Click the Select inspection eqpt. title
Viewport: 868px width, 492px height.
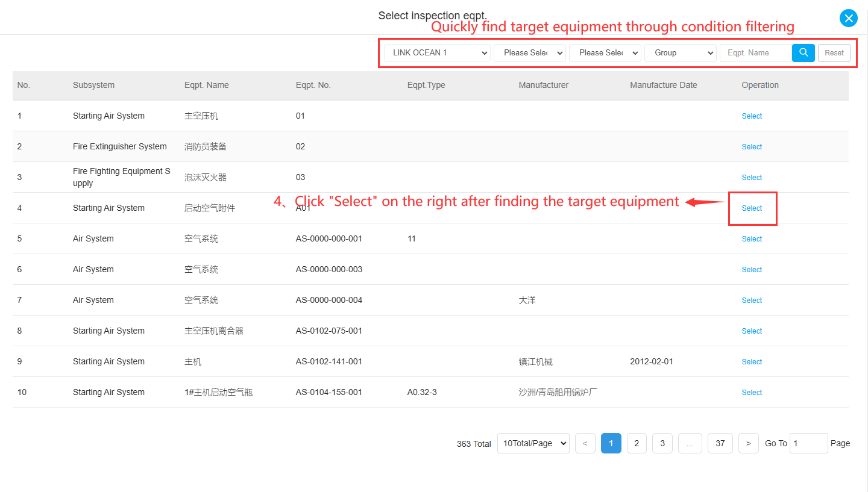tap(432, 16)
